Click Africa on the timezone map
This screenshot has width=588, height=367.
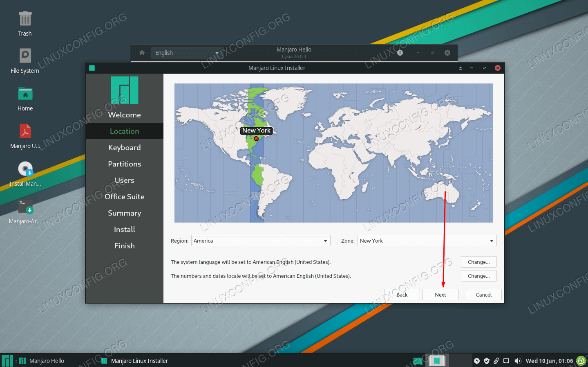click(x=339, y=172)
